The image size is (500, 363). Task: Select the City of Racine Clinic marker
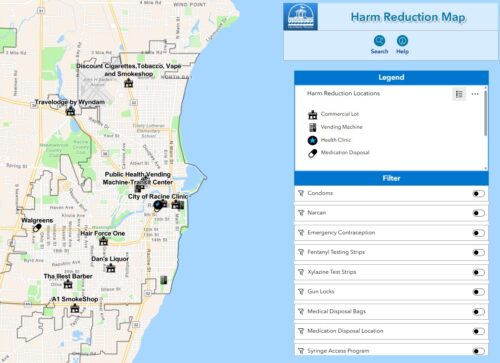point(158,205)
